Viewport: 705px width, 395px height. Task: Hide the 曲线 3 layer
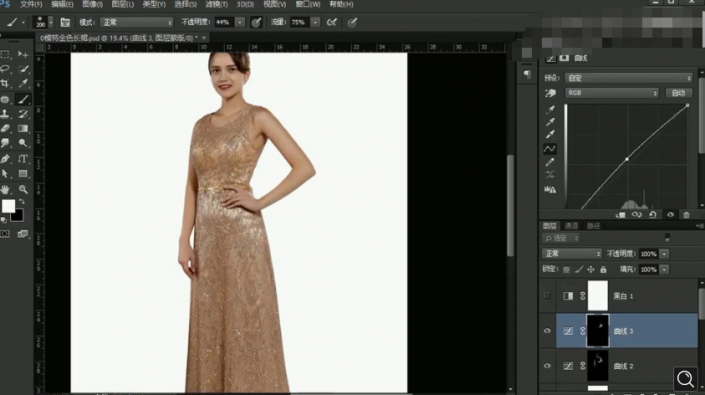(547, 331)
